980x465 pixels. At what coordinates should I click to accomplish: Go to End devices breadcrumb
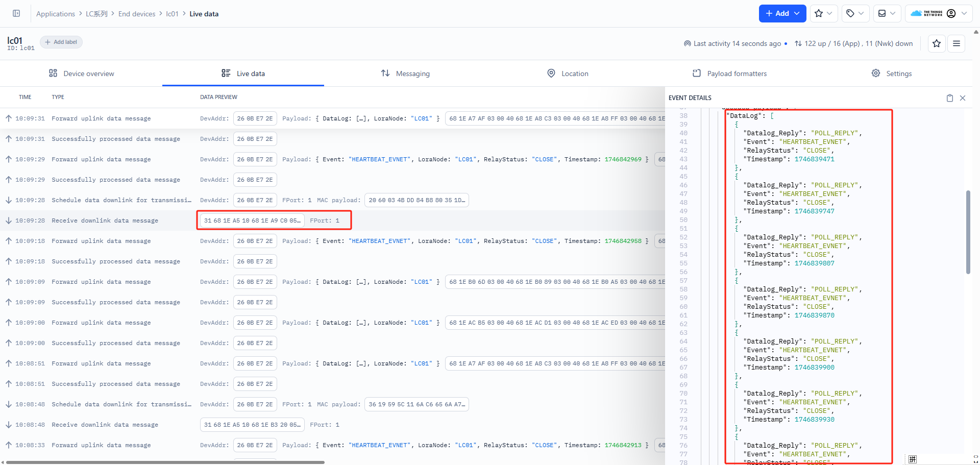tap(137, 14)
